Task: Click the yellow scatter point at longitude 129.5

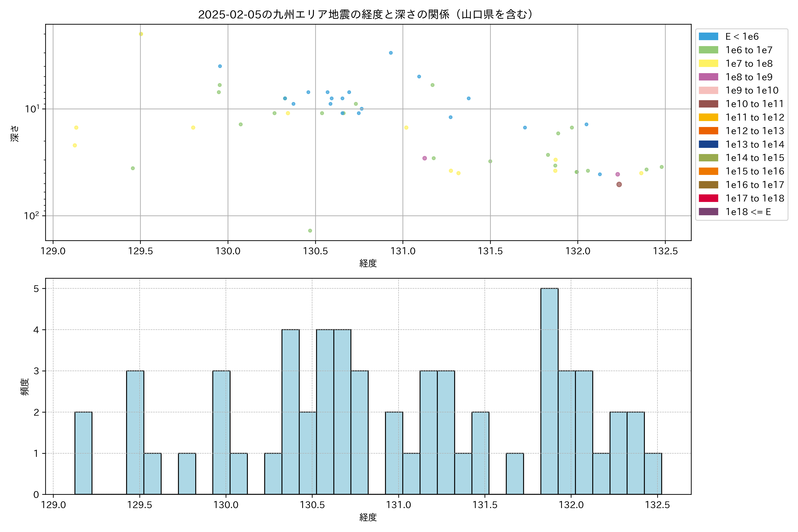Action: tap(141, 34)
